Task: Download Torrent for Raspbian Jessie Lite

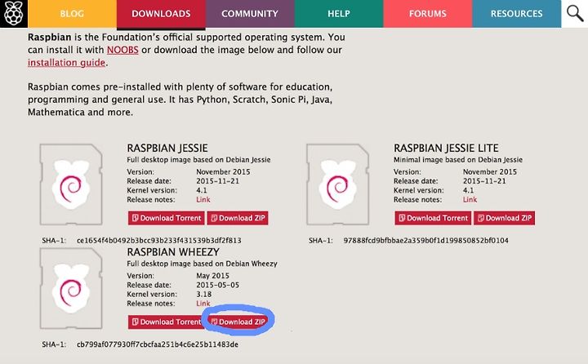Action: click(x=433, y=218)
